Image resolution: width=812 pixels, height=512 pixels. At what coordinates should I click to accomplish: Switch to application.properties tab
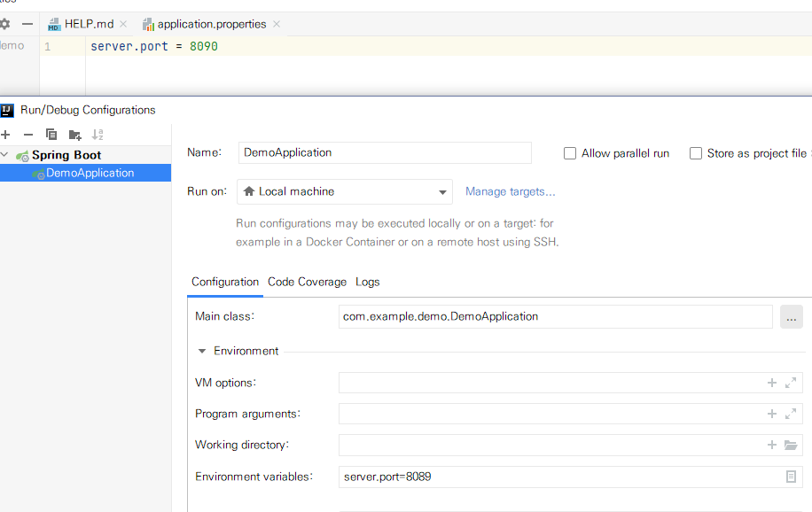click(x=211, y=24)
